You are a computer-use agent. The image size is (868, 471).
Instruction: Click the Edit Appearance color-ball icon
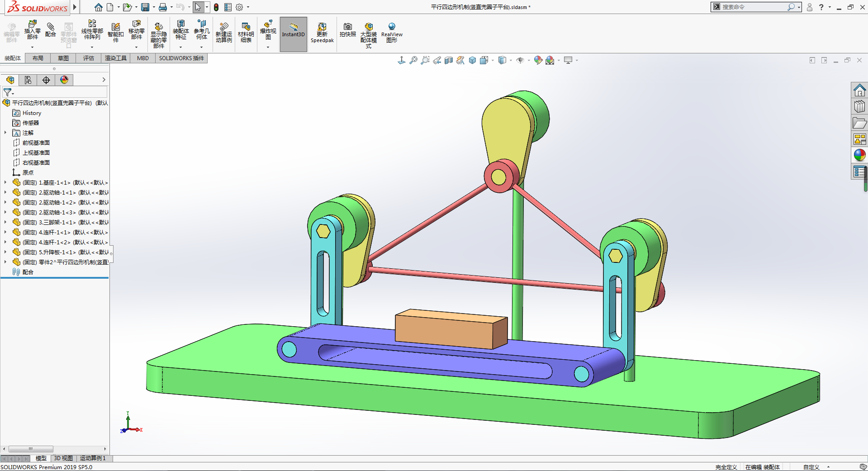(538, 60)
